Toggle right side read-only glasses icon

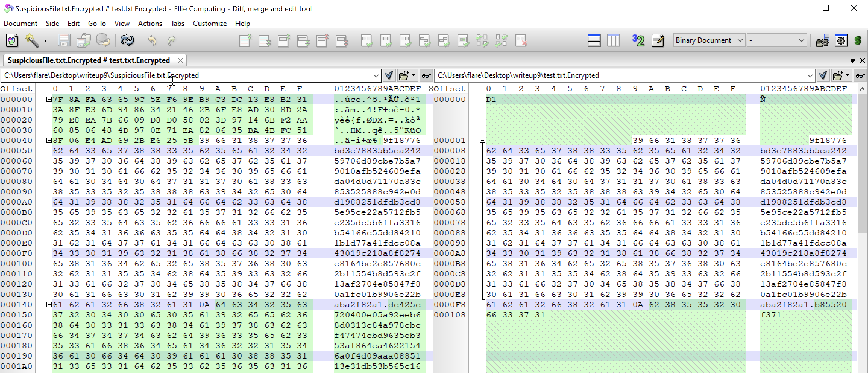point(860,75)
